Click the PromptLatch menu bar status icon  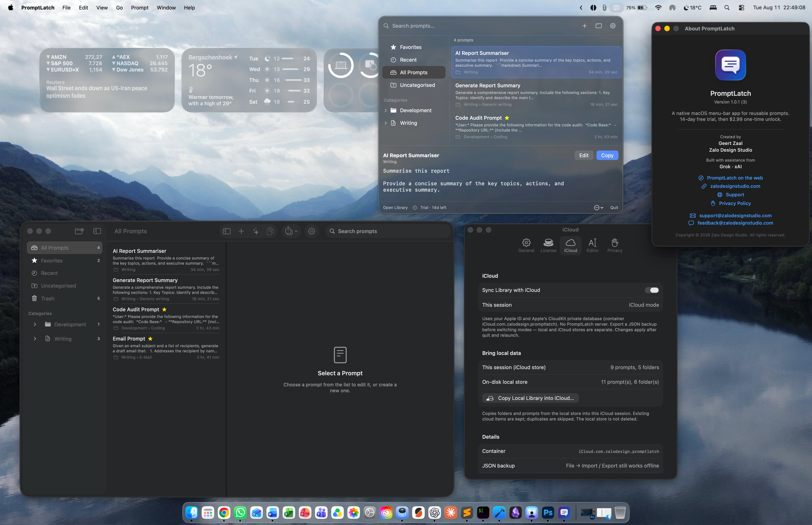click(617, 8)
